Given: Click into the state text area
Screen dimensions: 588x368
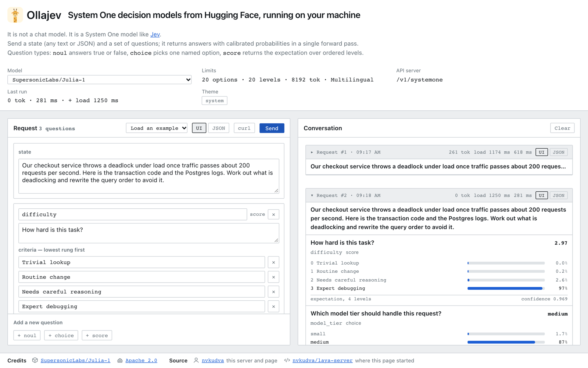Looking at the screenshot, I should (149, 176).
